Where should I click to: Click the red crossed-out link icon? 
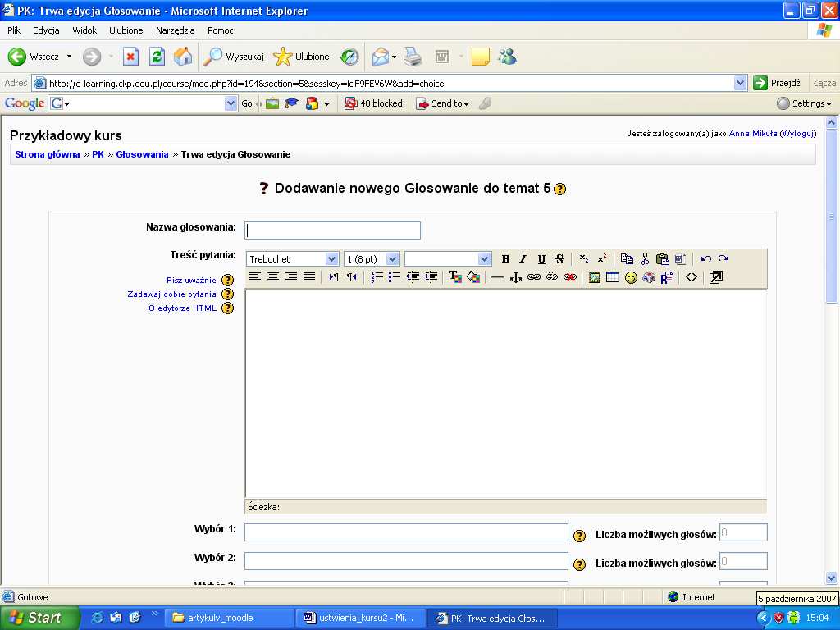(x=570, y=277)
